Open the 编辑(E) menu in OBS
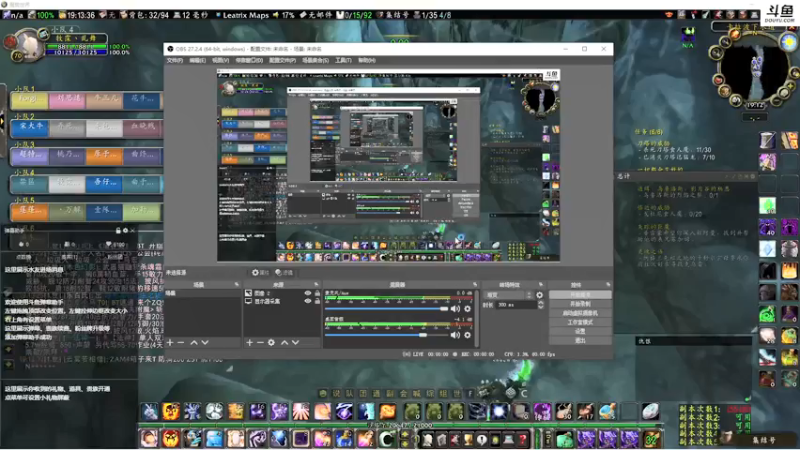Screen dimensions: 800x450 197,60
